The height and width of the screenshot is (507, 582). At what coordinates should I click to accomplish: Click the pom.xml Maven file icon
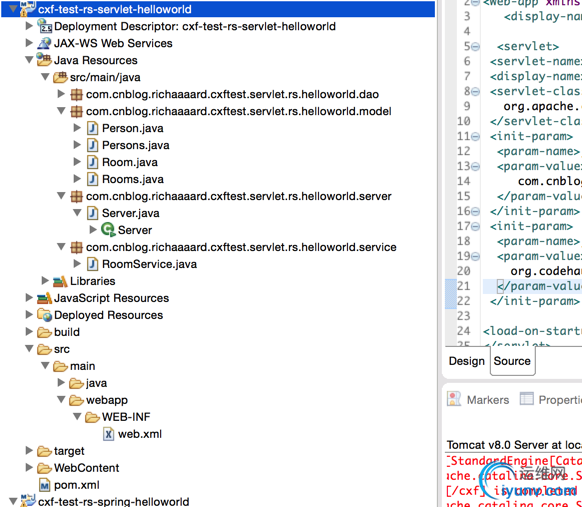pos(45,485)
